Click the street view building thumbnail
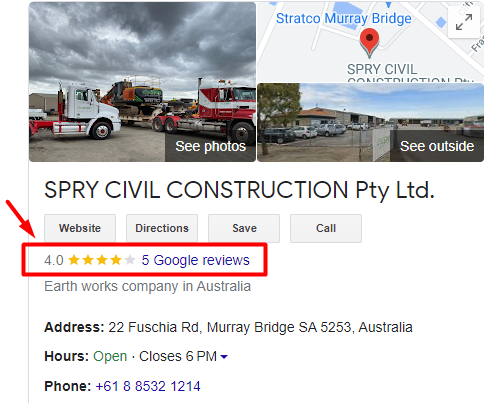Viewport: 484px width, 403px height. [x=370, y=122]
